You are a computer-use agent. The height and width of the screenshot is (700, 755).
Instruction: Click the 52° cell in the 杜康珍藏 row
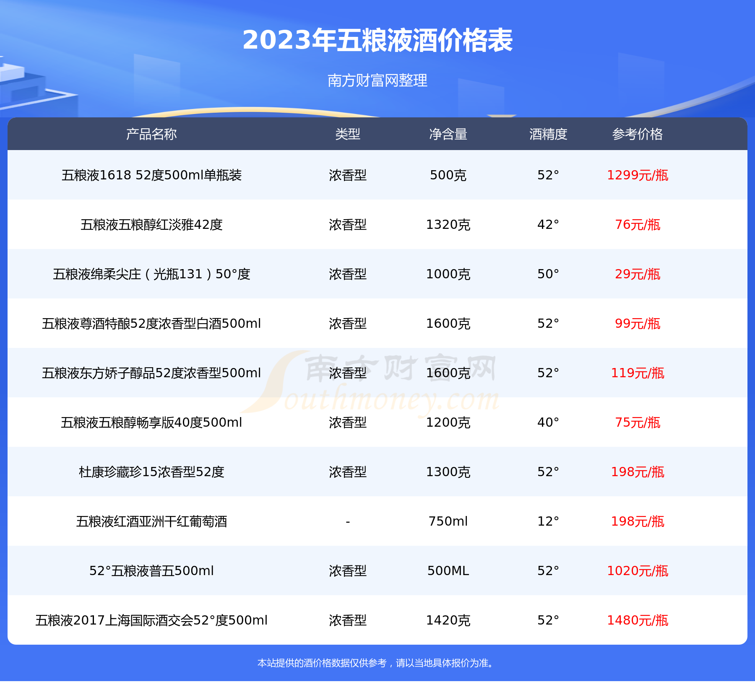click(548, 472)
